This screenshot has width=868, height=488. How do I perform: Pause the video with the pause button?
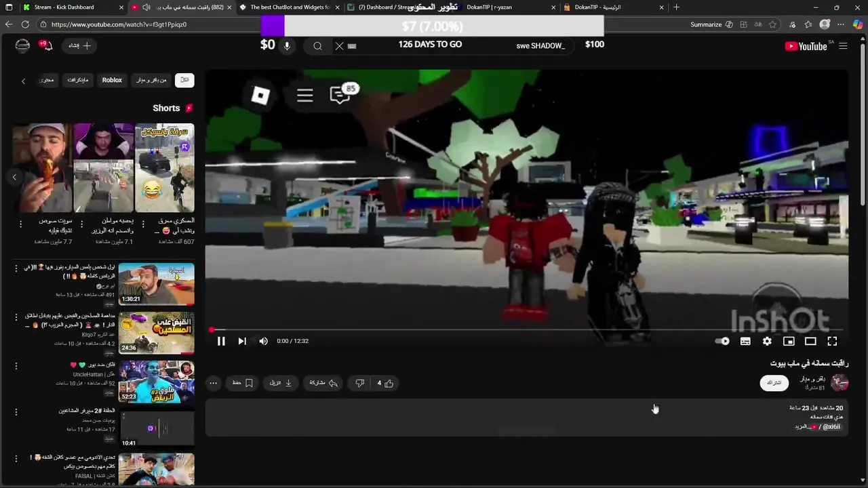(221, 341)
